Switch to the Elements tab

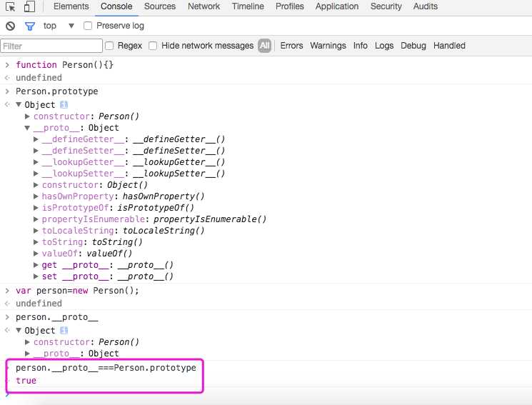(71, 6)
